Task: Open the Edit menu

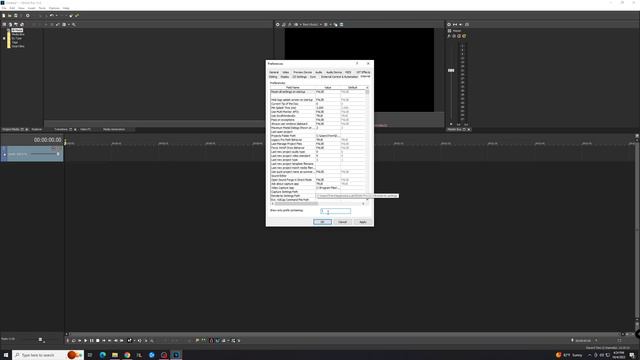Action: click(x=12, y=8)
